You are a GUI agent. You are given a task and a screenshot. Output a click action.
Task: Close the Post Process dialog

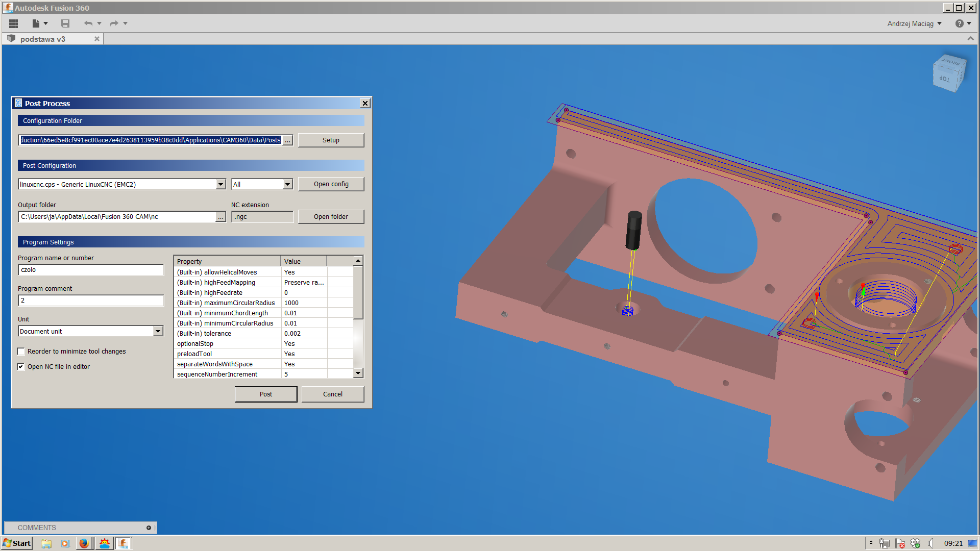tap(365, 104)
